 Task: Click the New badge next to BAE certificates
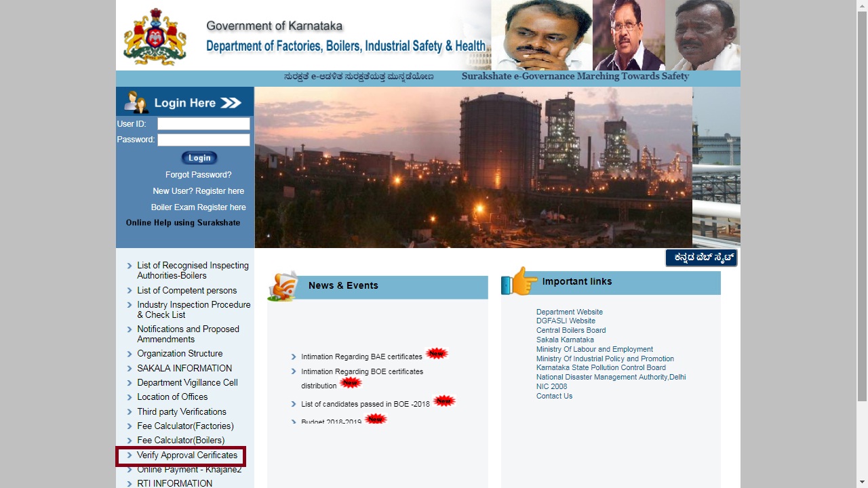[437, 352]
